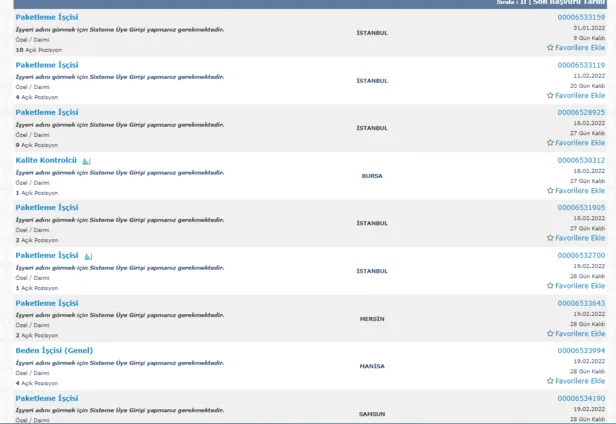Click Favorilere Ekle for job 00006531905
The image size is (616, 424).
[x=580, y=238]
